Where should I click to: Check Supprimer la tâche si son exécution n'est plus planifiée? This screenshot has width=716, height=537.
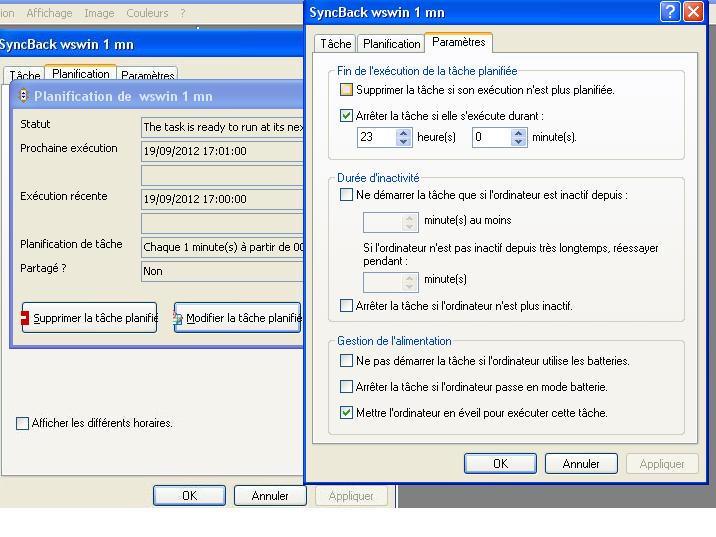[346, 90]
